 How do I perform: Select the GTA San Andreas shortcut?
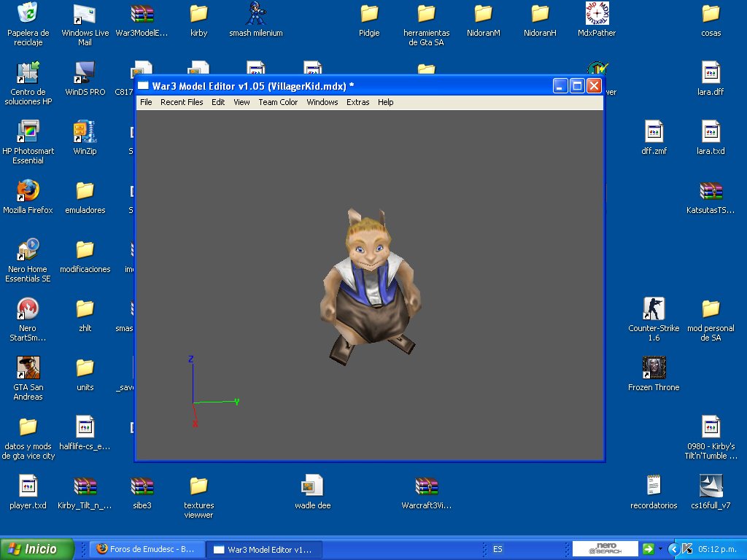tap(28, 378)
